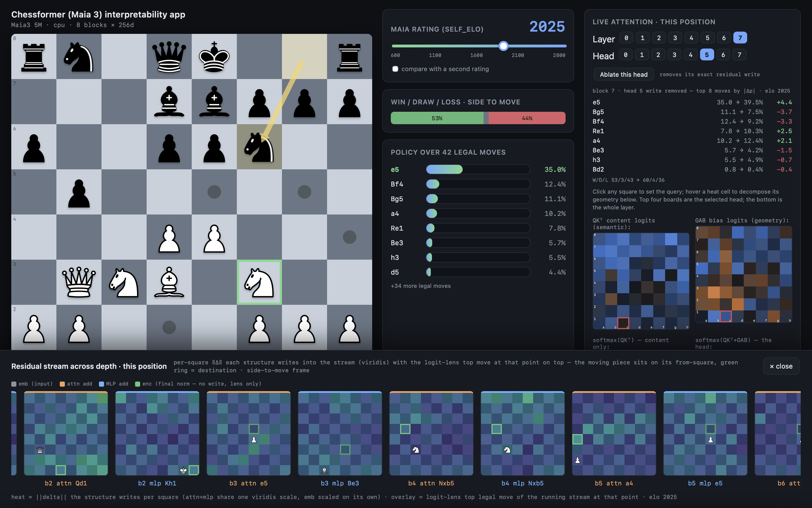Click the loss portion of W/D/L bar

click(x=527, y=118)
